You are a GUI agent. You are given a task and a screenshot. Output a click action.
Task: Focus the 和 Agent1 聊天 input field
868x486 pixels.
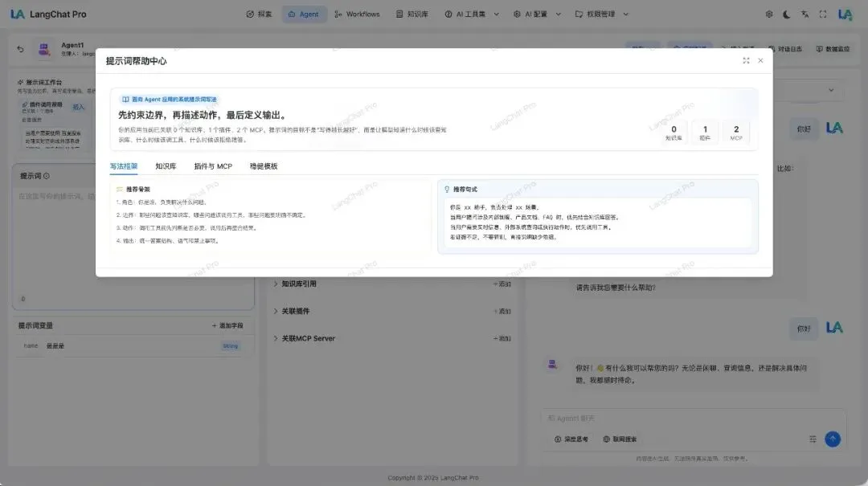692,419
